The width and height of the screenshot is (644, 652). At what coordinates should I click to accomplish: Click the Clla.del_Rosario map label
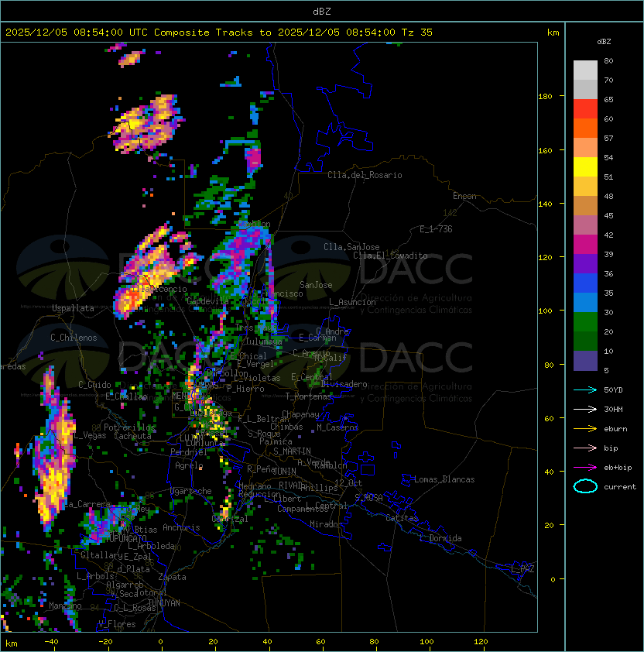(365, 175)
